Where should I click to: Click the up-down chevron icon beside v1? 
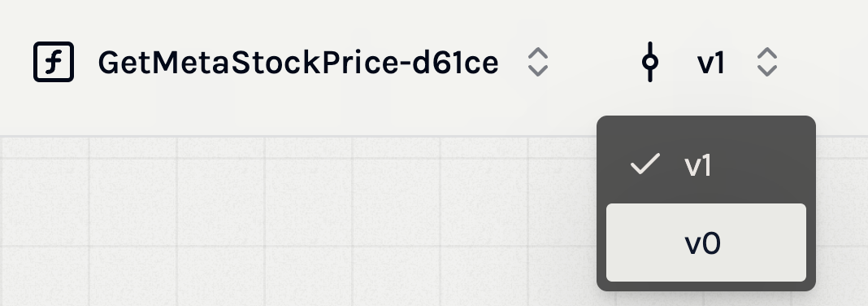766,62
